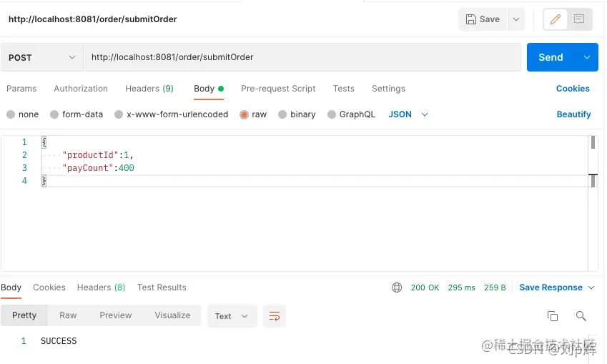Open the Pre-request Script tab
This screenshot has width=607, height=364.
tap(278, 89)
